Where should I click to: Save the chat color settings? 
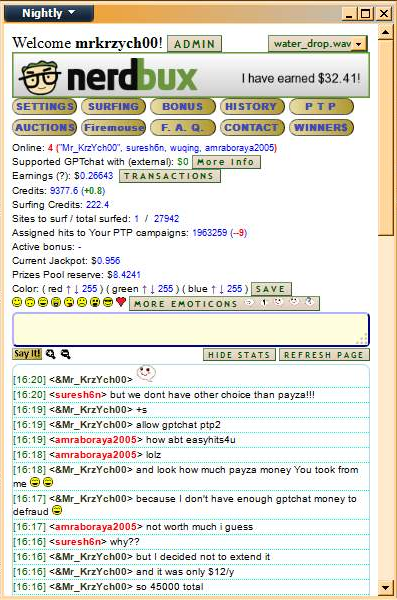pyautogui.click(x=271, y=289)
